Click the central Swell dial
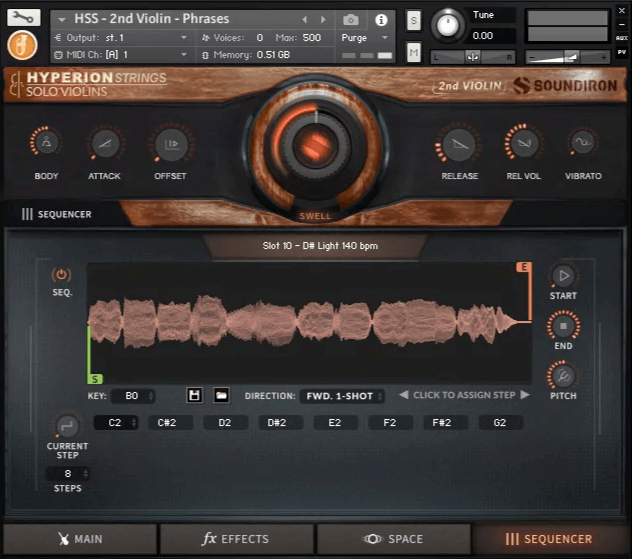 pyautogui.click(x=316, y=145)
